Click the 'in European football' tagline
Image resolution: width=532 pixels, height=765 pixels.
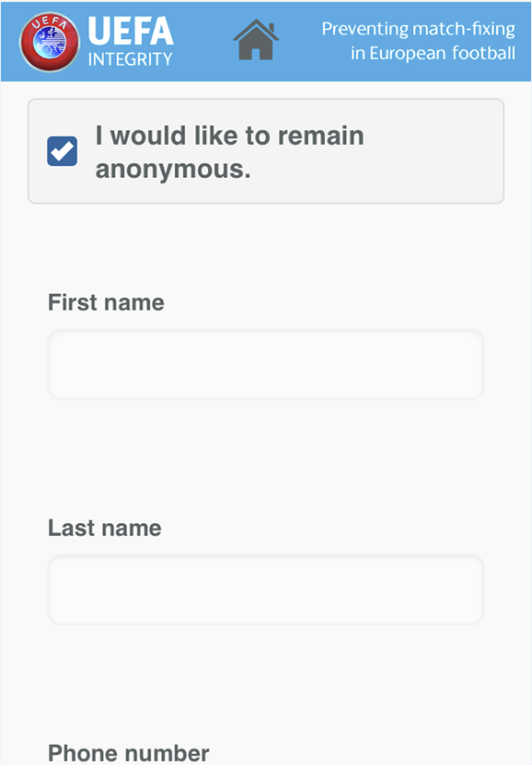pos(433,52)
